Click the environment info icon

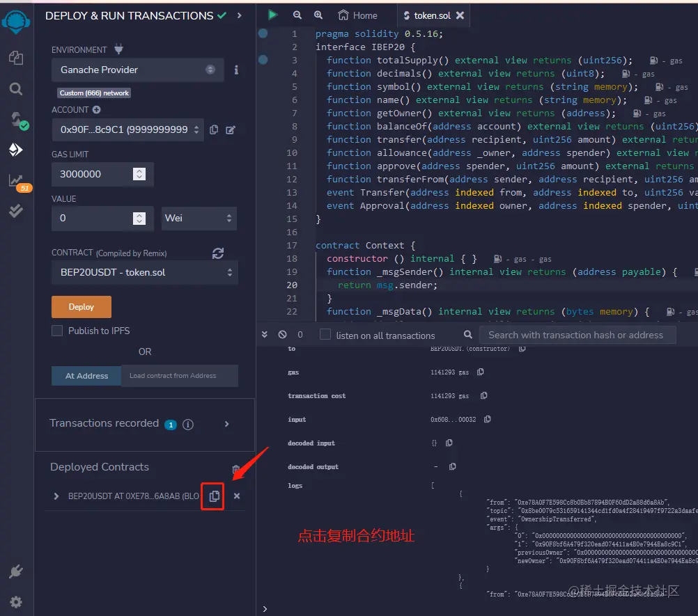coord(236,70)
